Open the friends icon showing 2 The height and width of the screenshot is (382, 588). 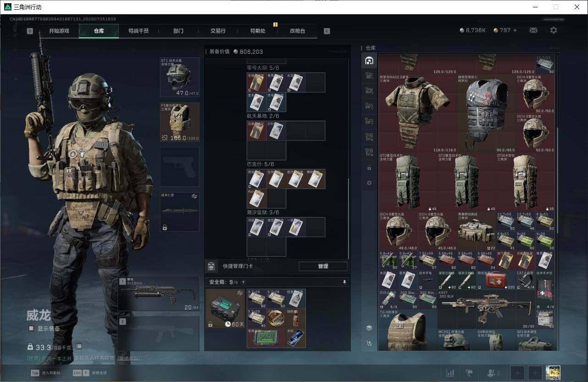coord(494,373)
